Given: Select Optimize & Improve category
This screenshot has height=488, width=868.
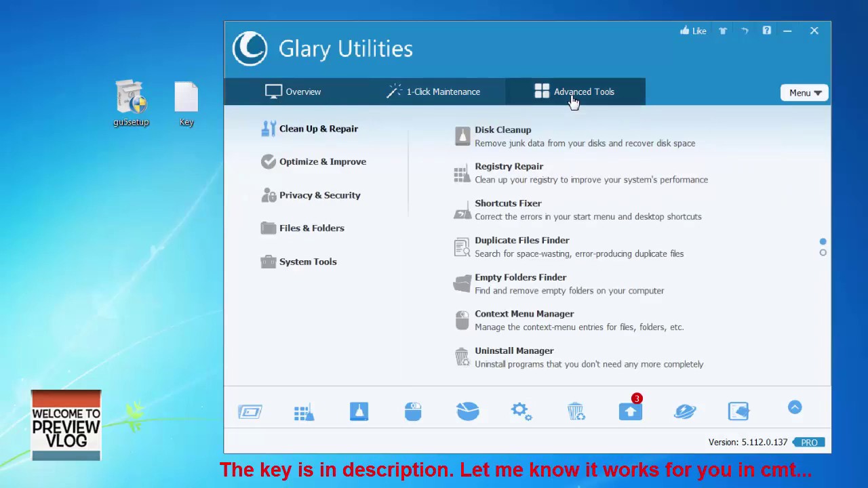Looking at the screenshot, I should pos(313,162).
